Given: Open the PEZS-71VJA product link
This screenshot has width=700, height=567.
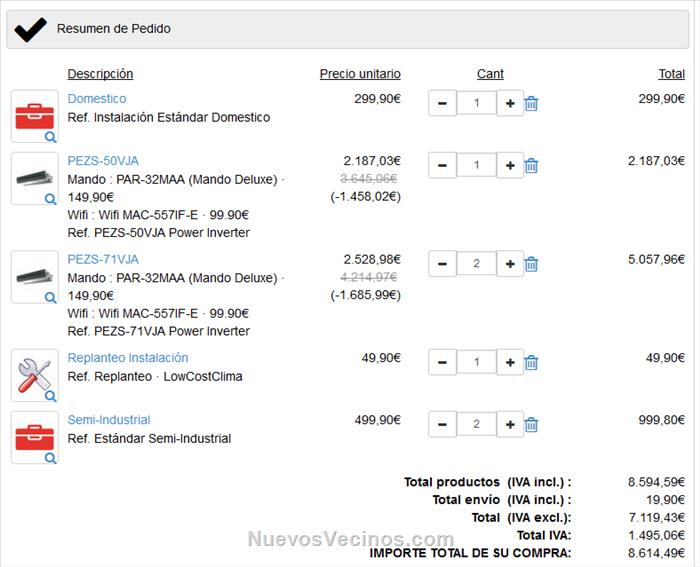Looking at the screenshot, I should pos(103,259).
